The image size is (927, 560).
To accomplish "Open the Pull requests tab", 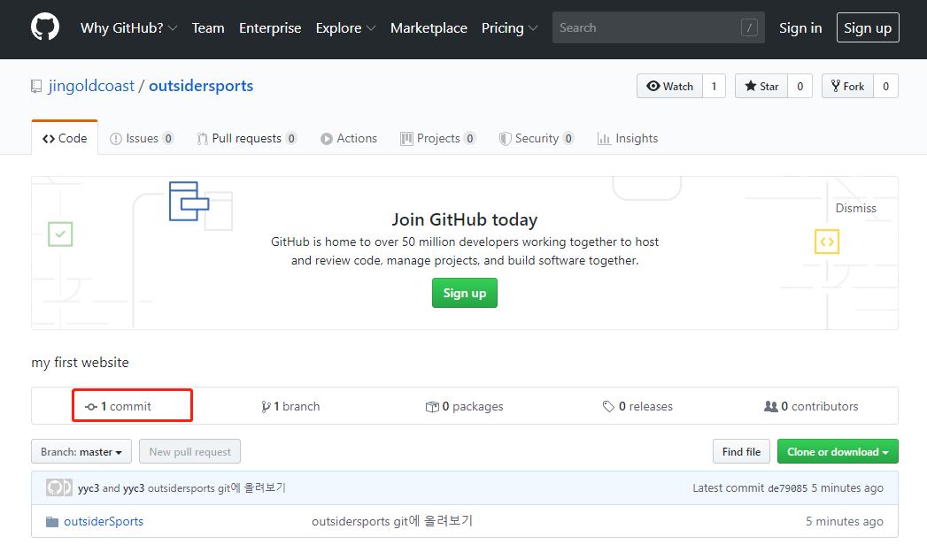I will [x=246, y=138].
